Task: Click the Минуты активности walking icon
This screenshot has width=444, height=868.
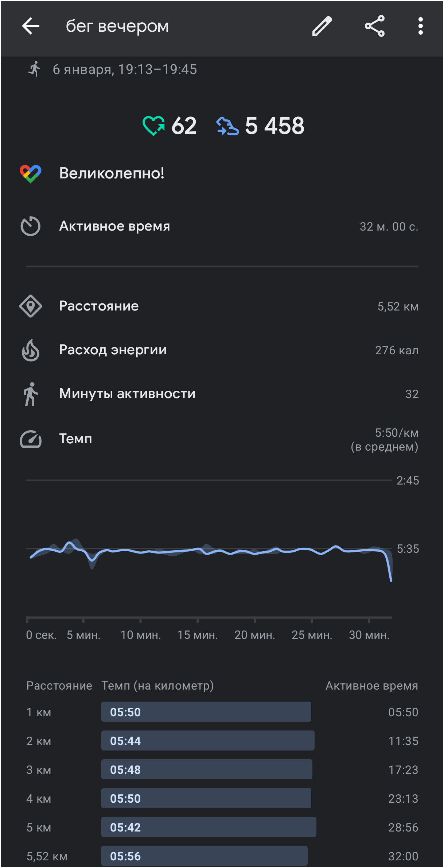Action: pyautogui.click(x=31, y=394)
